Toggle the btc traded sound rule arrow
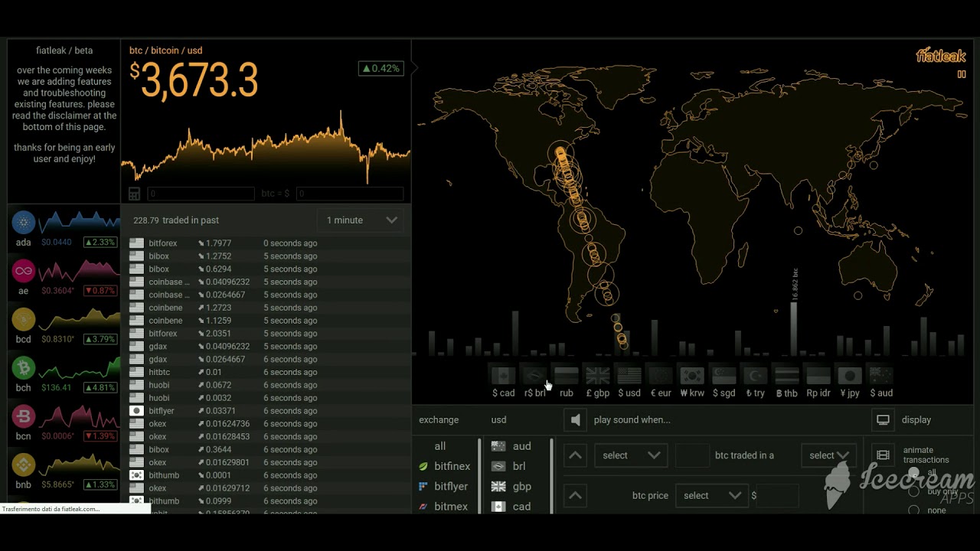The width and height of the screenshot is (980, 551). click(x=575, y=455)
